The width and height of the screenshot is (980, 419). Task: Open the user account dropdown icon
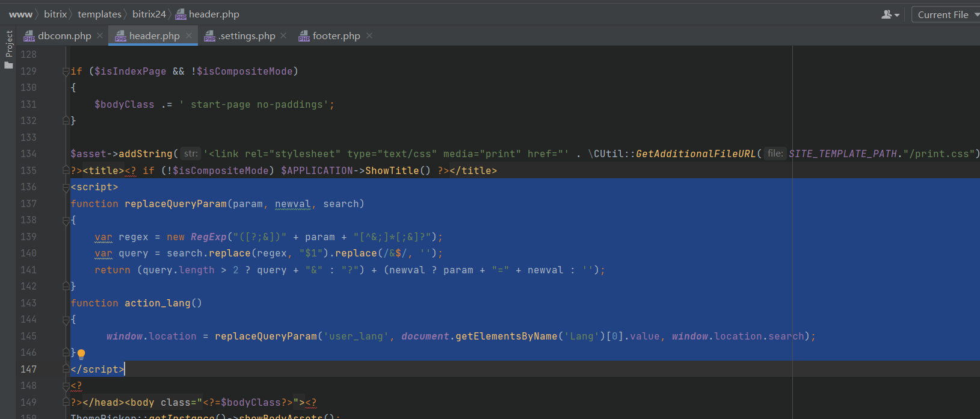(890, 14)
